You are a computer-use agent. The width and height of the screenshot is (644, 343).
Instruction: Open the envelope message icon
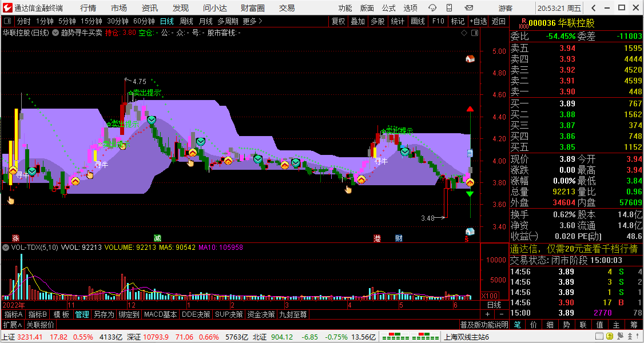coord(468,8)
